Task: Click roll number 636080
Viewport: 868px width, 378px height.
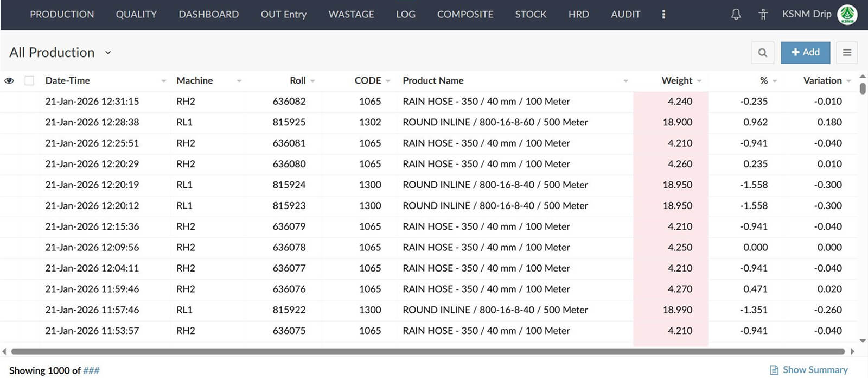Action: pos(289,164)
